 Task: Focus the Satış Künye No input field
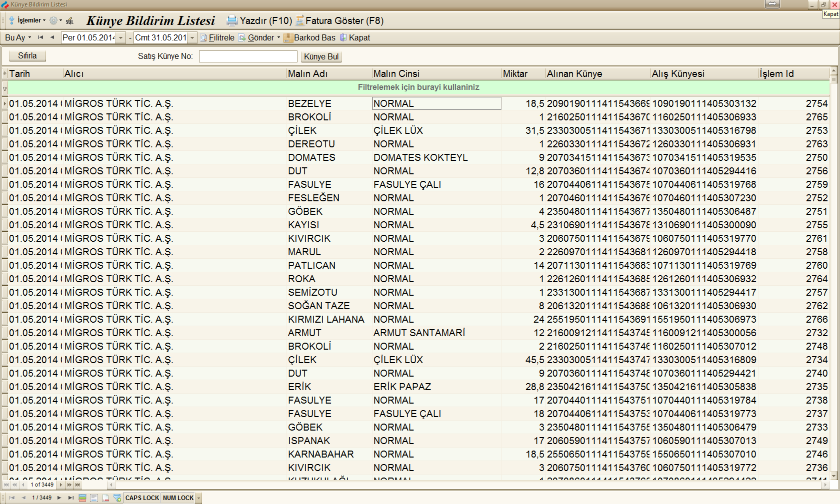pos(248,56)
